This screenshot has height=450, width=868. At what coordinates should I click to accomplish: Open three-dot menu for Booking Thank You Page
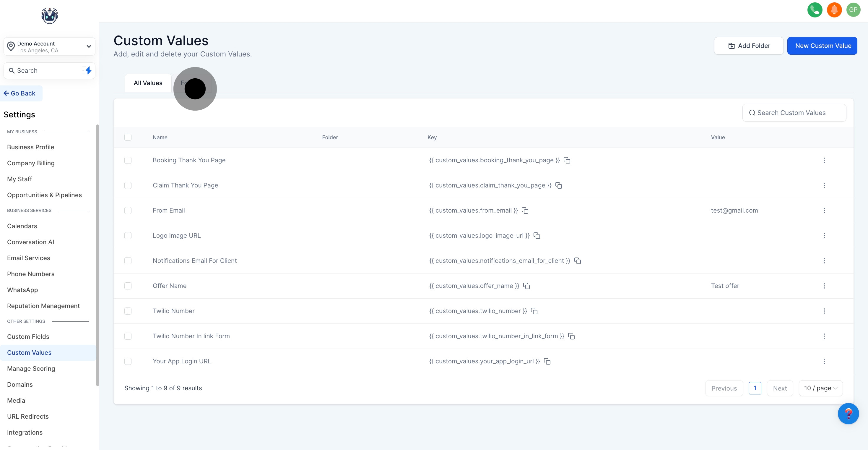[x=824, y=160]
